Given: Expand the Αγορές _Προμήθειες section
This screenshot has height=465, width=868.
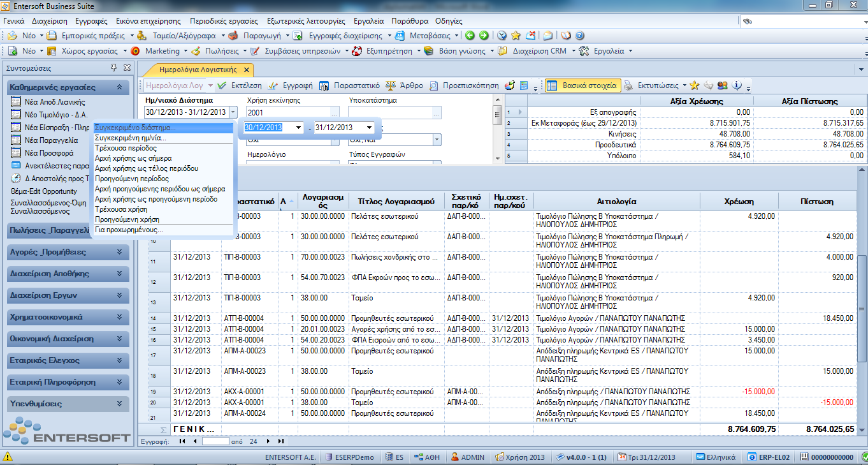Looking at the screenshot, I should pyautogui.click(x=119, y=252).
